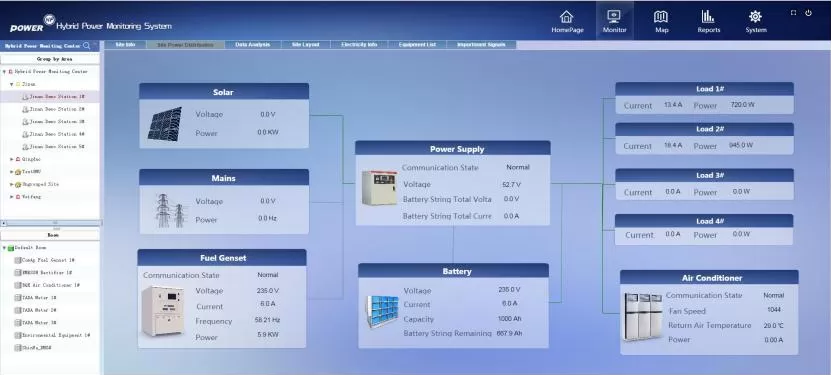Screen dimensions: 832x376
Task: Click the fullscreen icon beside power button
Action: pyautogui.click(x=793, y=13)
